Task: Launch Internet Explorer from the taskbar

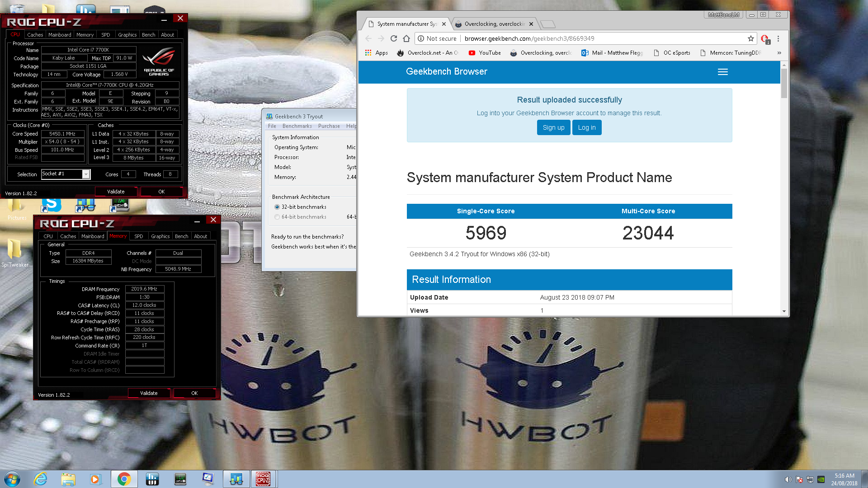Action: [x=41, y=479]
